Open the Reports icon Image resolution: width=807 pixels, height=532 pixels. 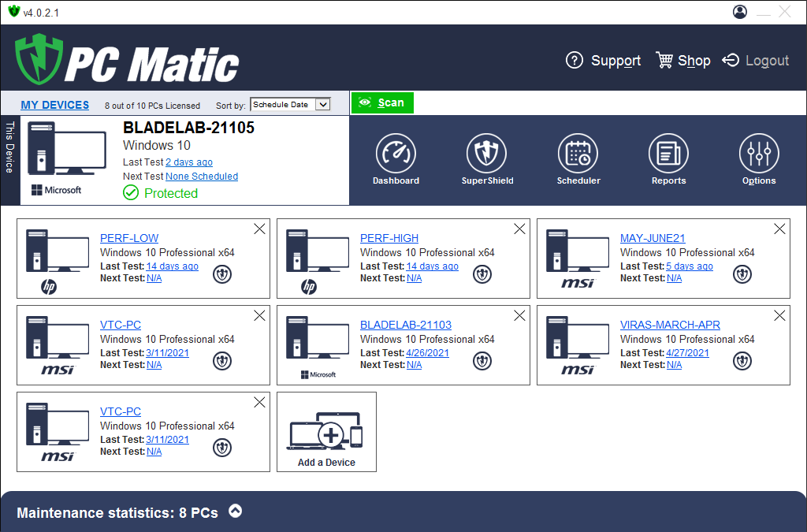668,154
